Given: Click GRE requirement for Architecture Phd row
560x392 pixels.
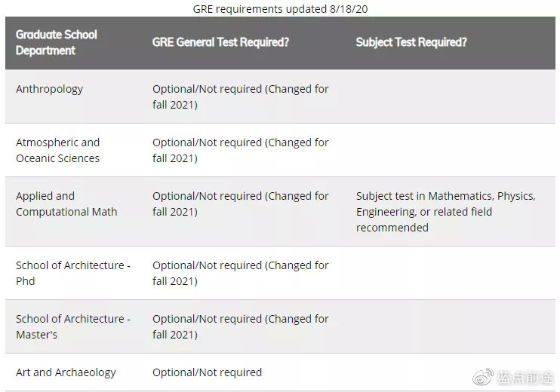Looking at the screenshot, I should click(x=240, y=273).
